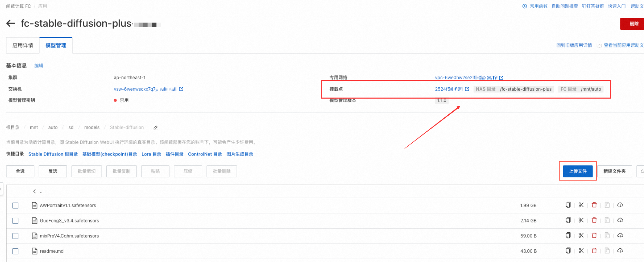
Task: Expand the collapsed left side panel handle
Action: tap(1, 189)
